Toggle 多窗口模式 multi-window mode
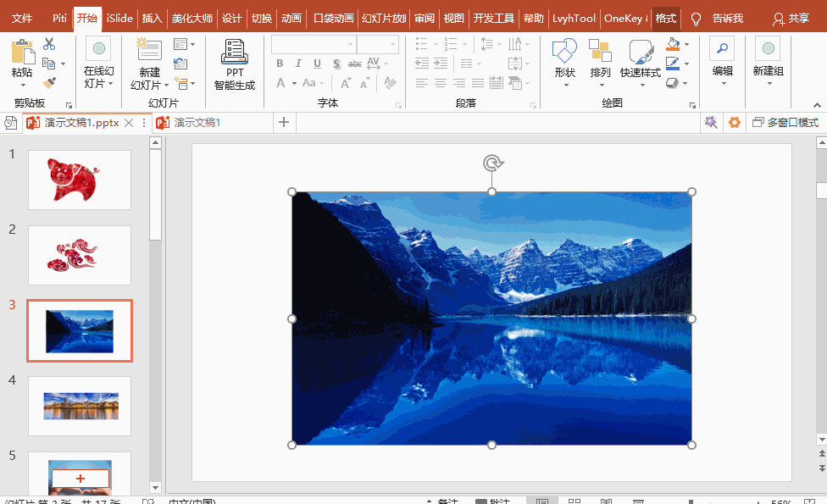 (x=785, y=123)
